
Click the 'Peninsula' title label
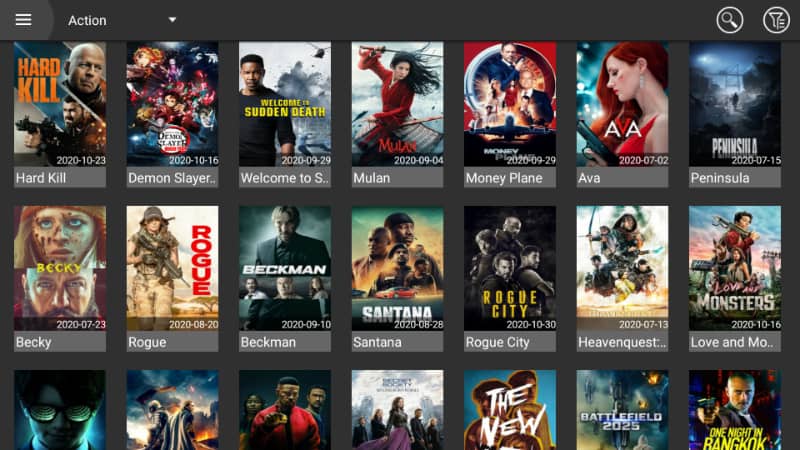coord(735,178)
